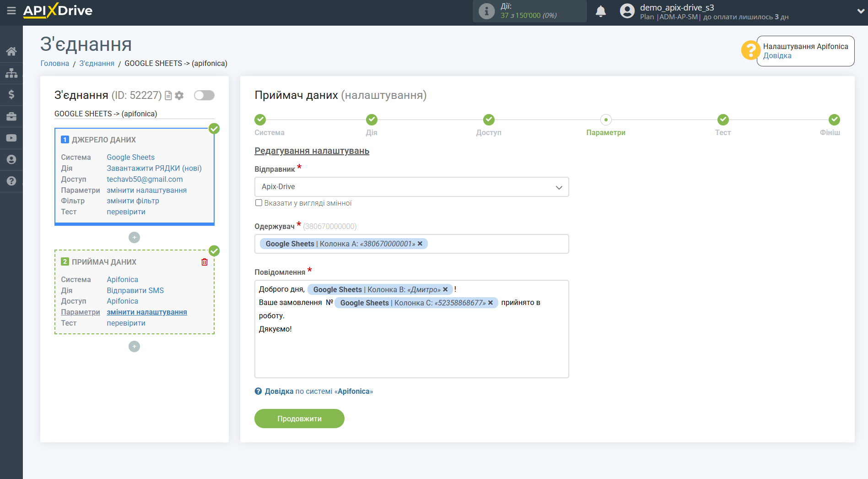Viewport: 868px width, 479px height.
Task: Remove the Колонка A recipient tag
Action: (x=420, y=244)
